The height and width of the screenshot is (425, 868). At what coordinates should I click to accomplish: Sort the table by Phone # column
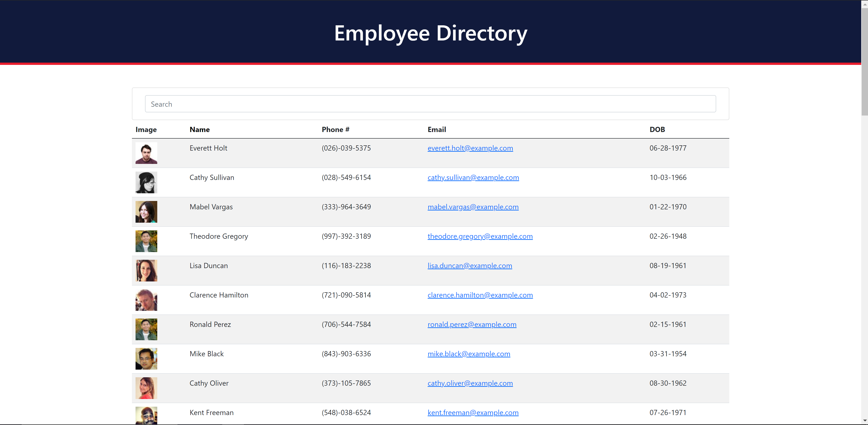coord(335,129)
